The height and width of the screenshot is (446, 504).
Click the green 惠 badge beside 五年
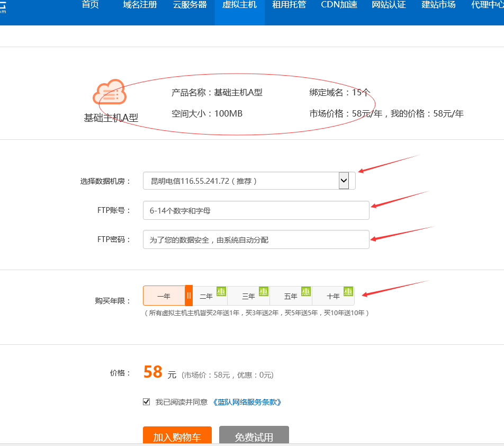click(305, 291)
